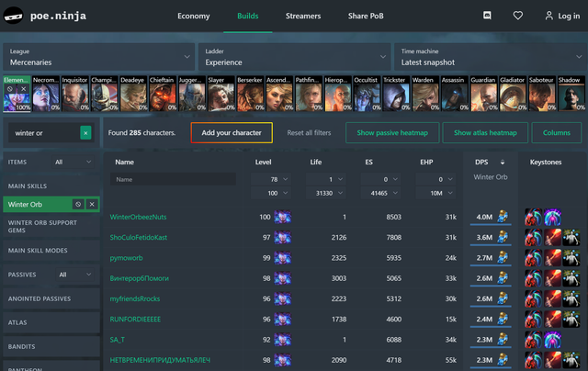Click third keystone icon in RUNFORDIEEEEE row
This screenshot has width=588, height=371.
click(571, 319)
